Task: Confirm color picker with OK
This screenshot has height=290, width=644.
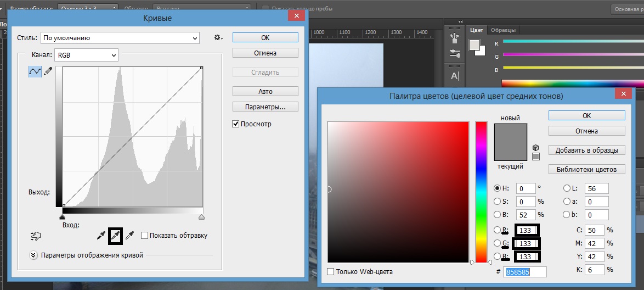Action: pos(587,115)
